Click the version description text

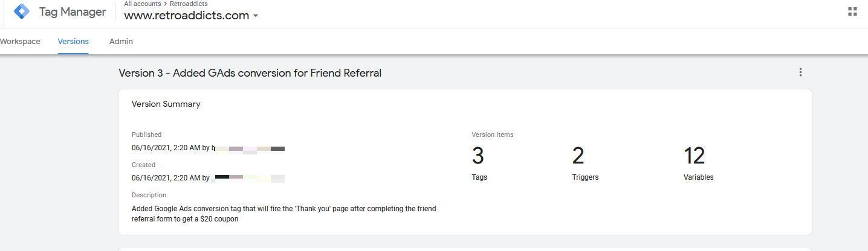click(283, 214)
